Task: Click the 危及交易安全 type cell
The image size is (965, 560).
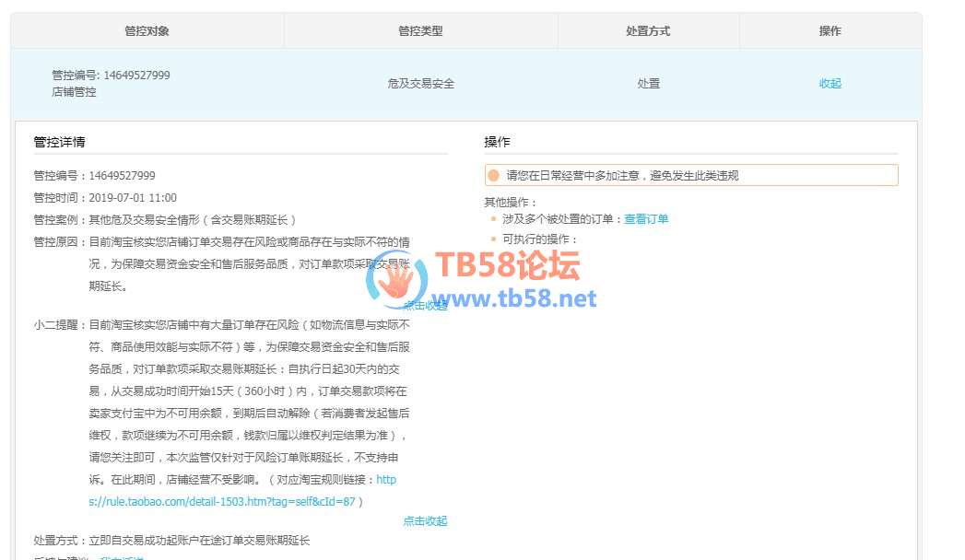Action: pos(420,84)
